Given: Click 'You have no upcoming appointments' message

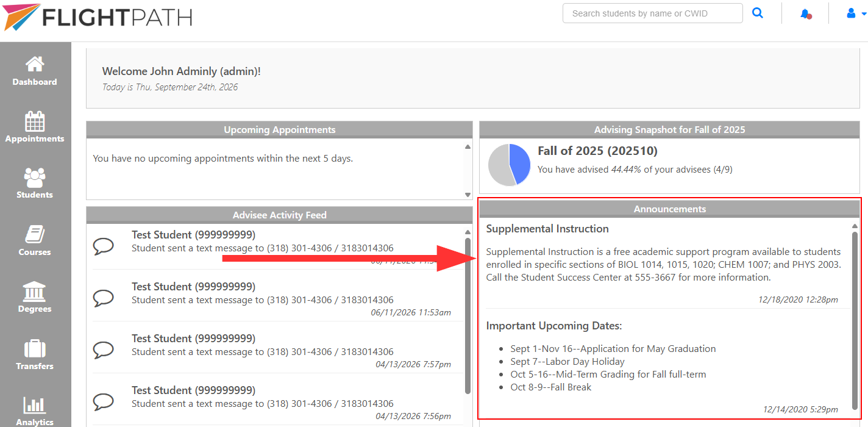Looking at the screenshot, I should (223, 159).
